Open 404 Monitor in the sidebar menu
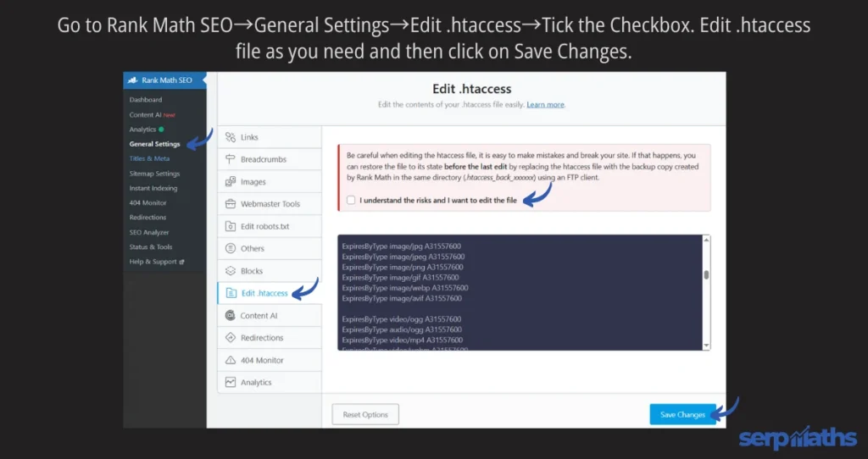 tap(147, 202)
